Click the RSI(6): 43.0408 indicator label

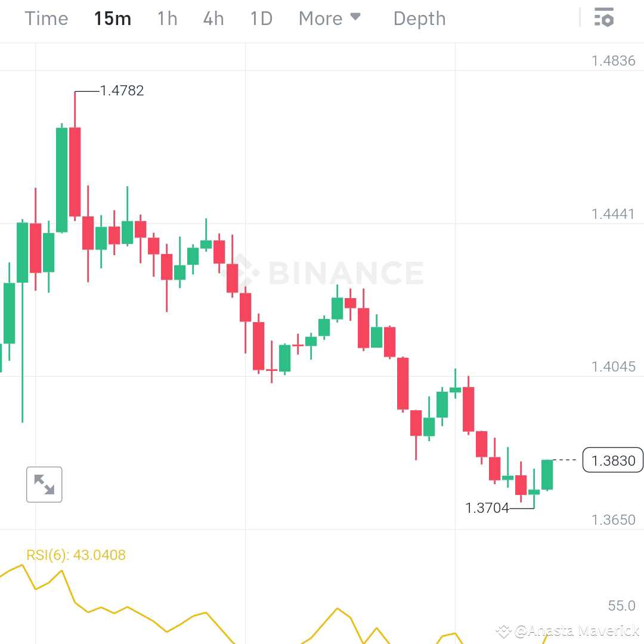click(76, 555)
